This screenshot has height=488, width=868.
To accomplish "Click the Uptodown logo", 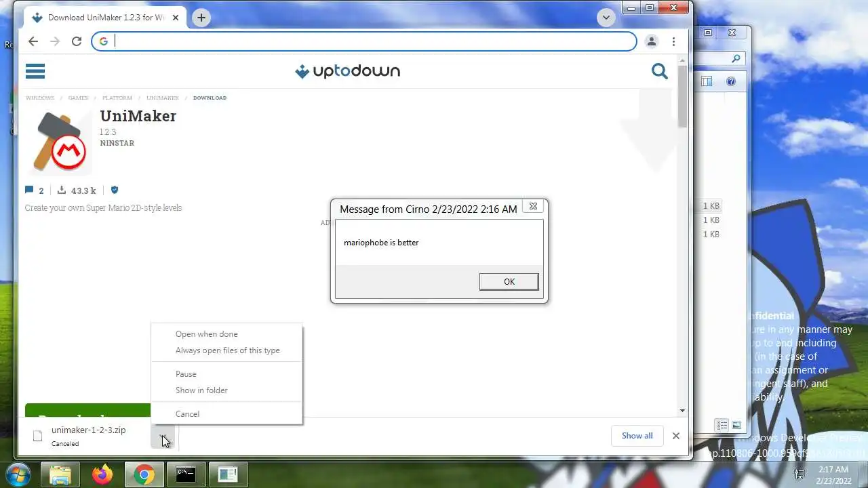I will pos(347,71).
